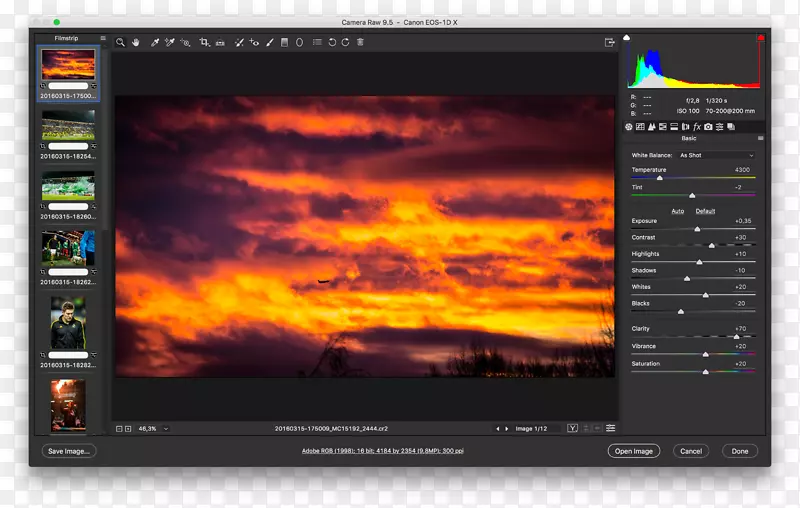Click the trash icon to mark for deletion
The height and width of the screenshot is (508, 800).
(x=360, y=42)
